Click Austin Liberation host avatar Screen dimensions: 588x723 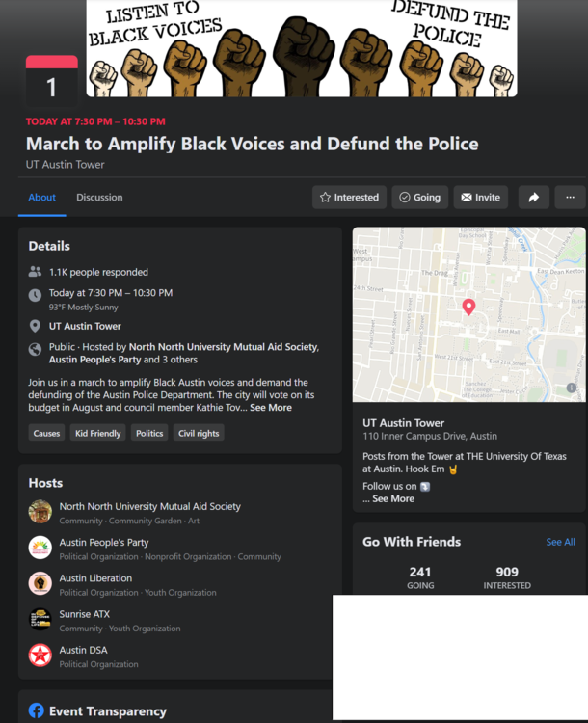click(x=40, y=583)
